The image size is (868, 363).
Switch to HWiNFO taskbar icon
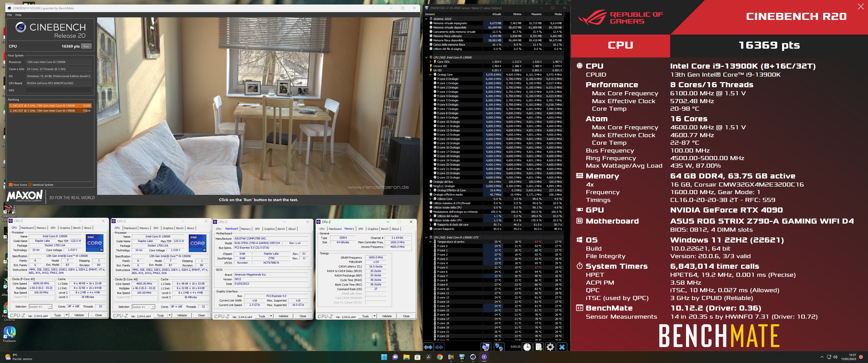(x=462, y=357)
